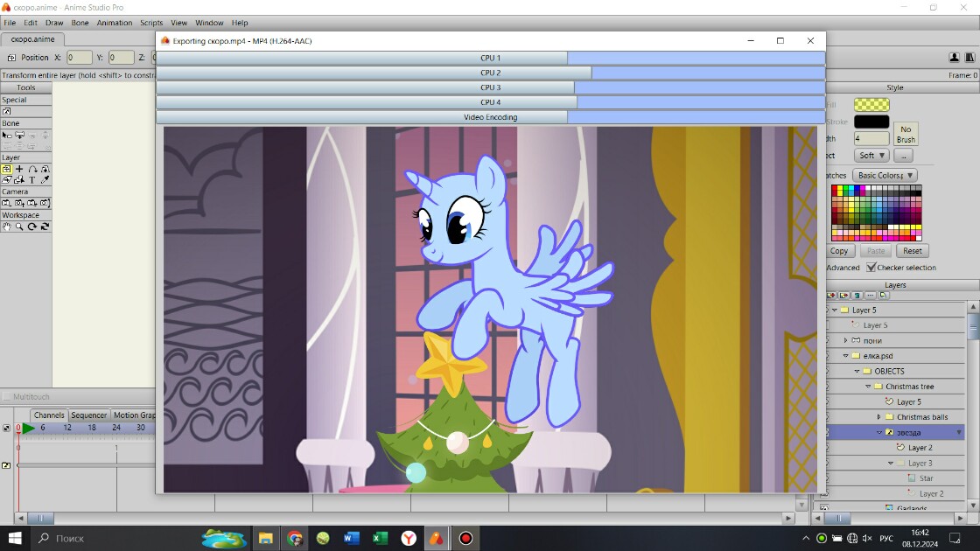This screenshot has width=980, height=551.
Task: Open the File menu
Action: point(10,23)
